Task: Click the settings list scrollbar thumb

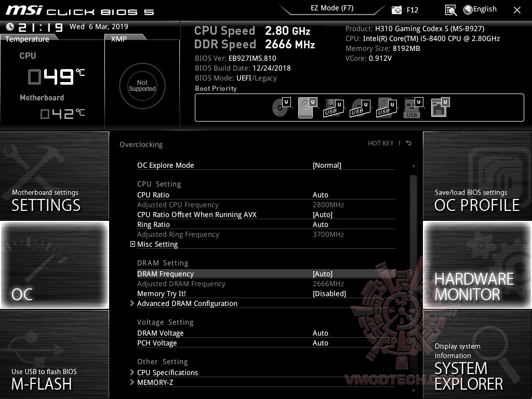Action: [413, 271]
